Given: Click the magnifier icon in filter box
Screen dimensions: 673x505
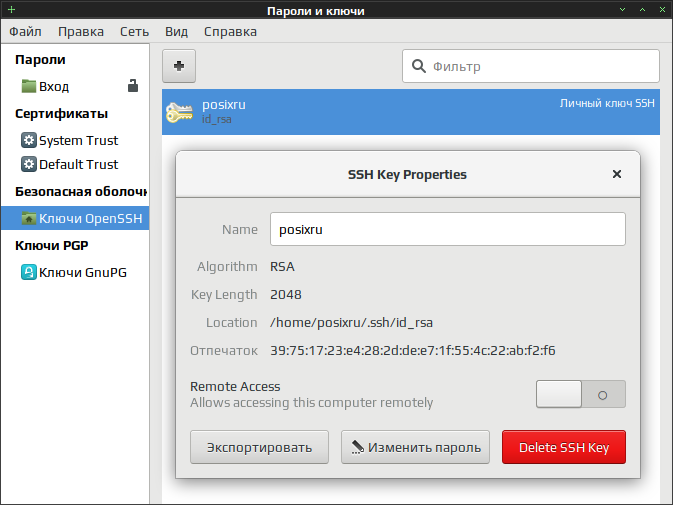Looking at the screenshot, I should point(418,66).
